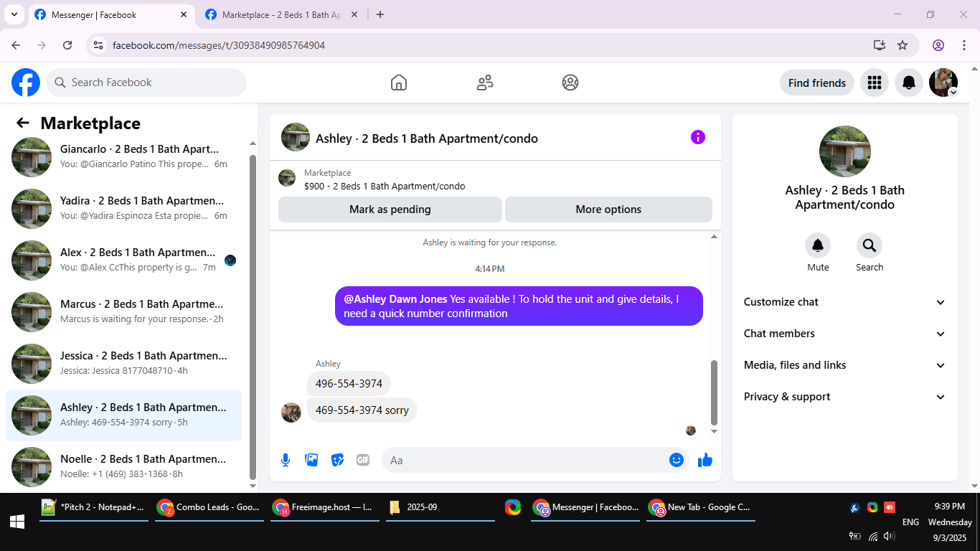Click the @Ashley Dawn Jones mention
Viewport: 980px width, 551px height.
[x=395, y=299]
